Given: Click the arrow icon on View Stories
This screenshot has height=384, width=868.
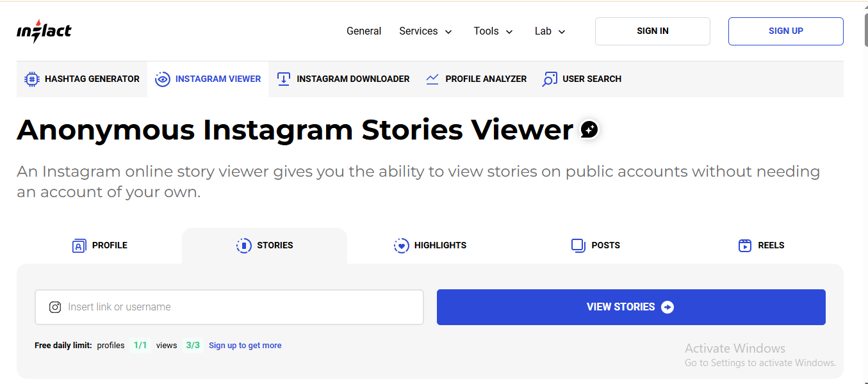Looking at the screenshot, I should coord(667,307).
